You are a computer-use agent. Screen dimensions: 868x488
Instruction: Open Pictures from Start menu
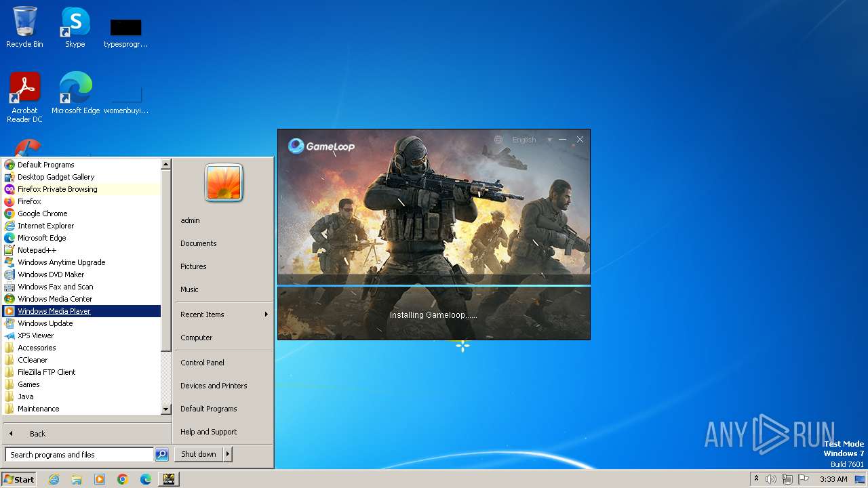coord(223,266)
